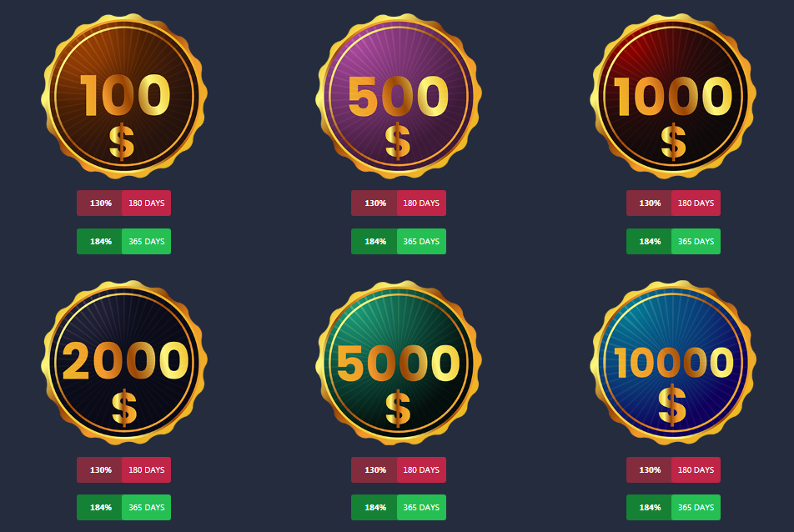Select the 100 $ brown badge
Screen dimensions: 794x532
click(x=124, y=96)
